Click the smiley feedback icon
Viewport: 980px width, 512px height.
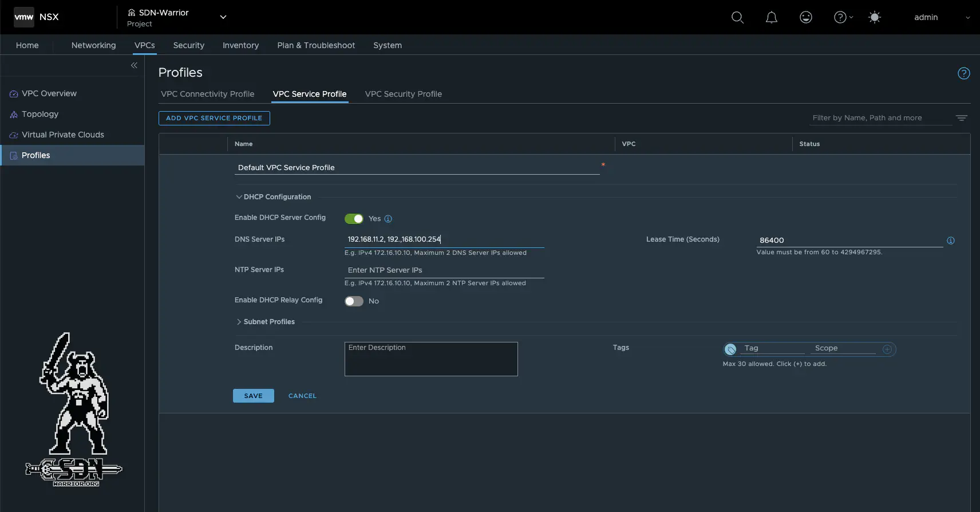coord(805,18)
